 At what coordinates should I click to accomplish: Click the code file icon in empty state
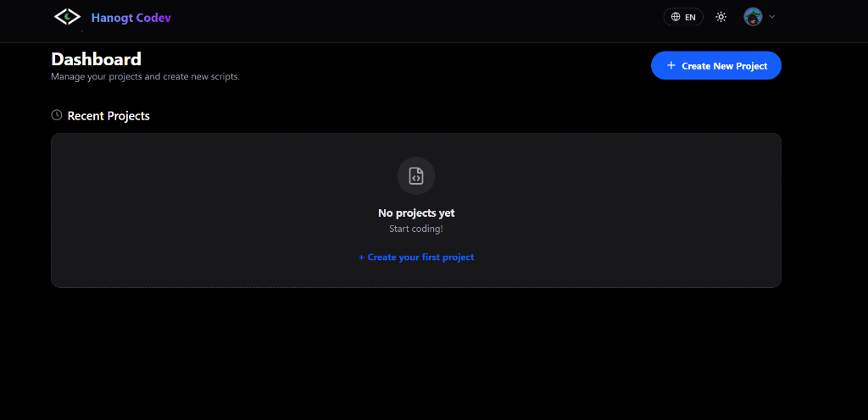pos(415,176)
